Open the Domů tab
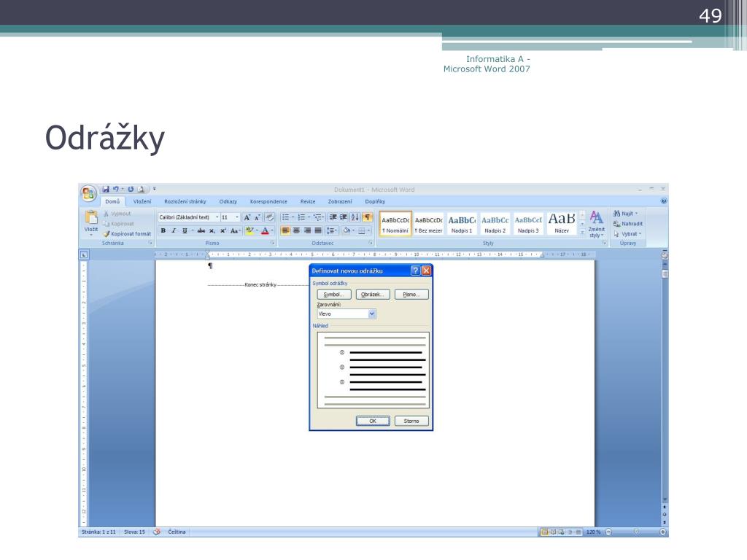 112,201
